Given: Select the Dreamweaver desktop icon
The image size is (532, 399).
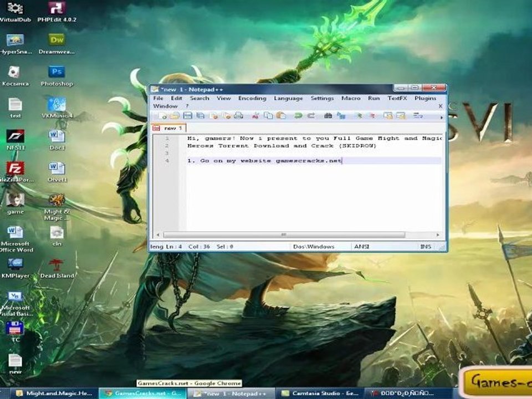Looking at the screenshot, I should tap(57, 44).
